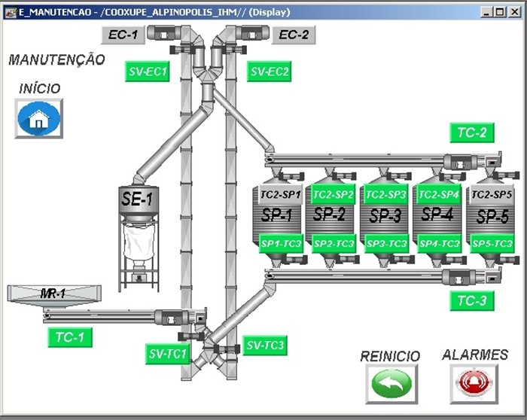Viewport: 527px width, 420px height.
Task: Select the SE-1 bagging station graphic
Action: click(x=136, y=226)
